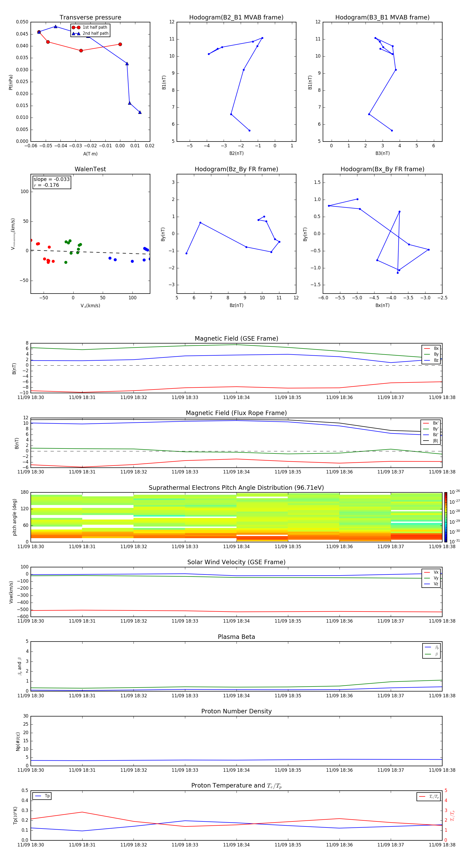Click the "β_p and β" y-axis label

[19, 666]
